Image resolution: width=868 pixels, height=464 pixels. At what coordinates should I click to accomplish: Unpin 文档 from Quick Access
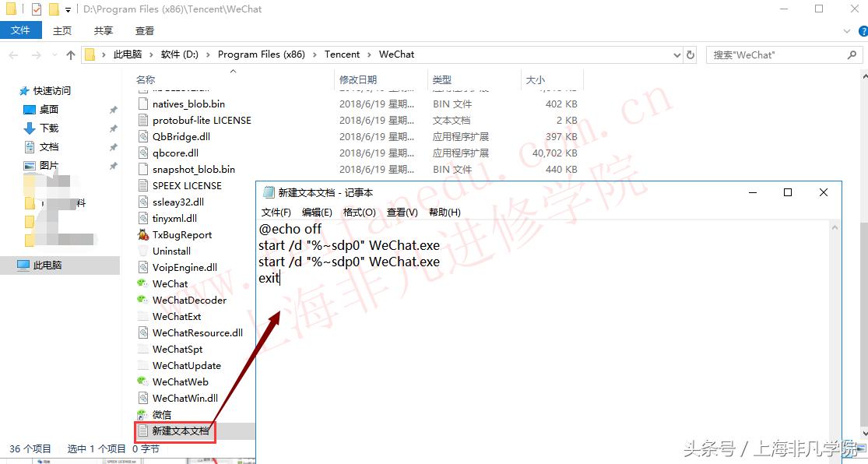click(x=113, y=146)
